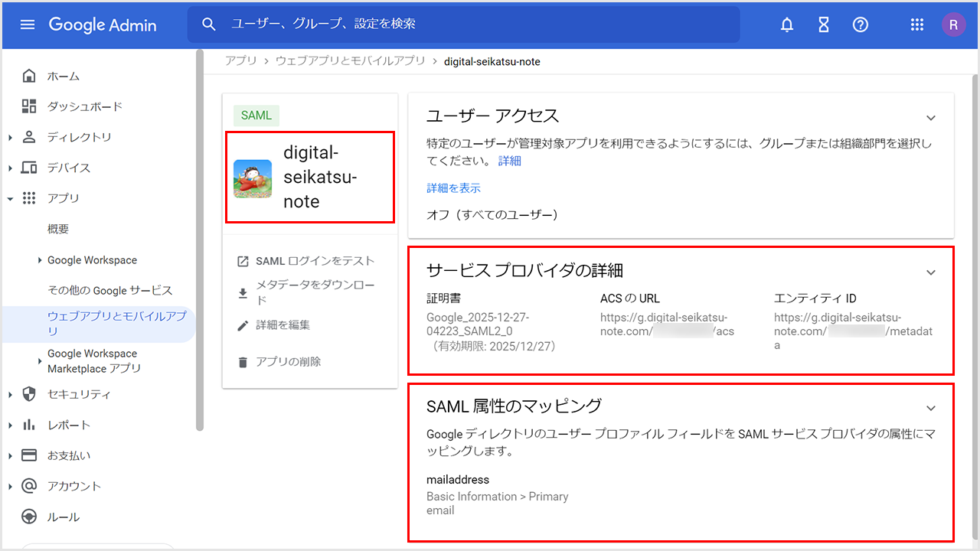Screen dimensions: 980x551
Task: Click ウェブアプリとモバイルアプリ in the breadcrumb
Action: 350,61
